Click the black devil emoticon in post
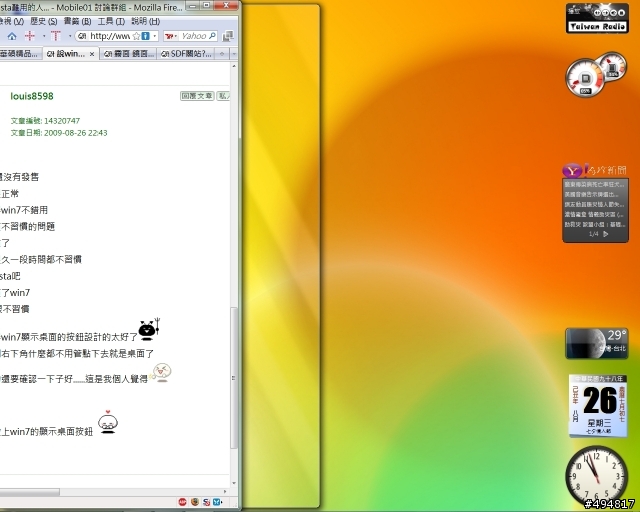Viewport: 640px width, 512px height. click(x=149, y=329)
